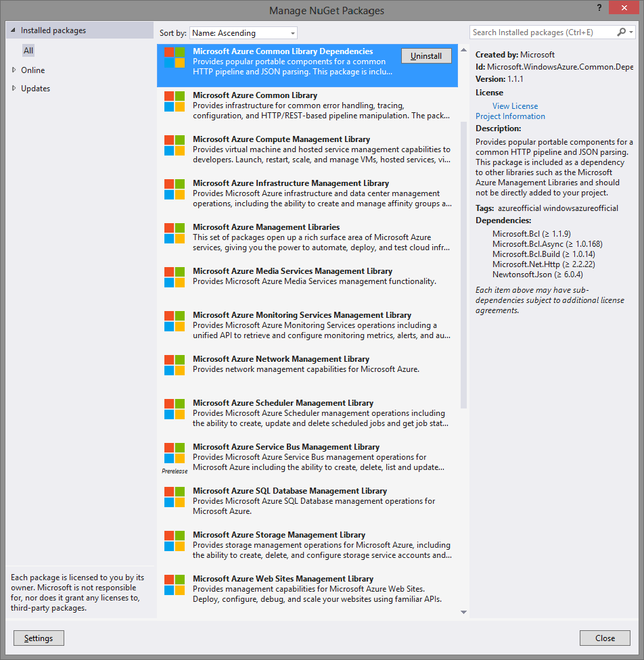Screen dimensions: 644x660
Task: Select the Microsoft Azure Management Libraries title
Action: pos(267,227)
